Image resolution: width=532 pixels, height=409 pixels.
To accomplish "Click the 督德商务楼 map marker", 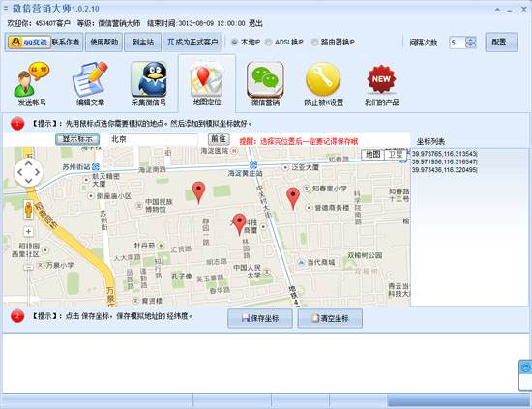I will (309, 208).
